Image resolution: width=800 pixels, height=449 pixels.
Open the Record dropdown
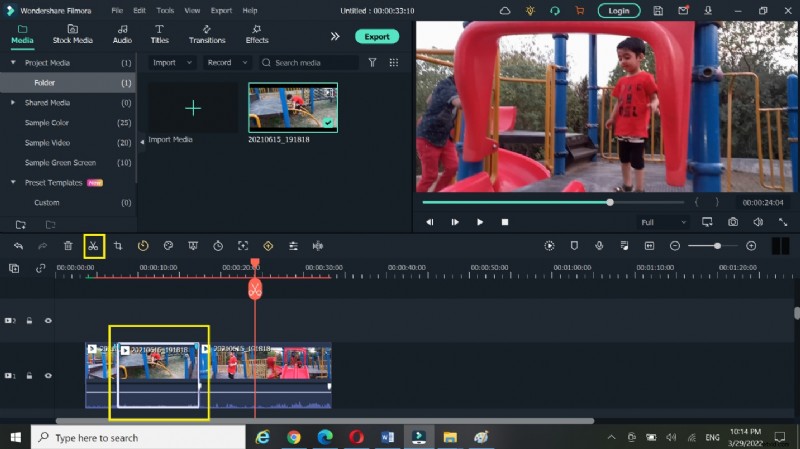(227, 62)
